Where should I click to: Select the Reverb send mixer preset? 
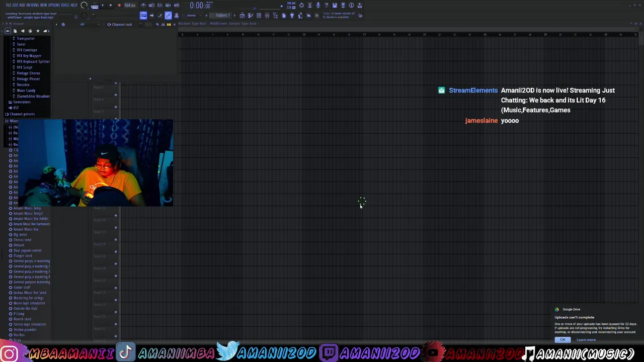(x=22, y=319)
